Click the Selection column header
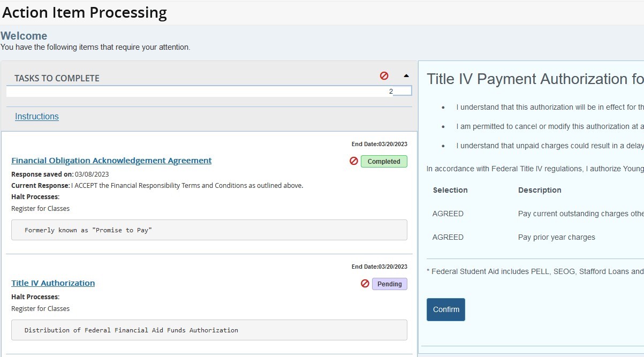Viewport: 644px width, 357px height. point(450,190)
